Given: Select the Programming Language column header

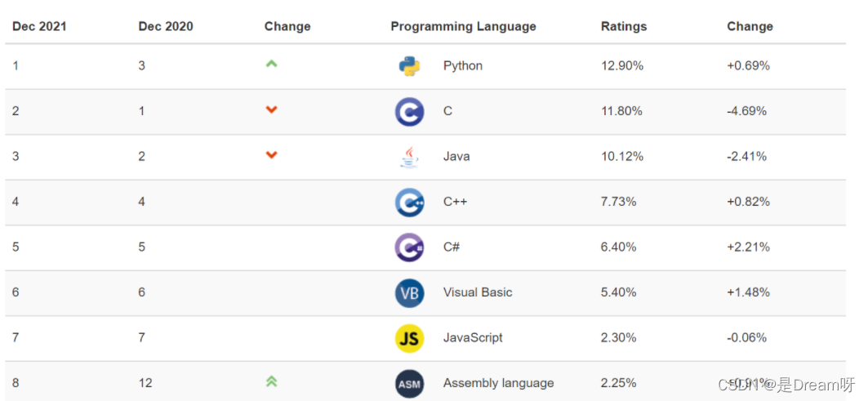Looking at the screenshot, I should pyautogui.click(x=463, y=27).
